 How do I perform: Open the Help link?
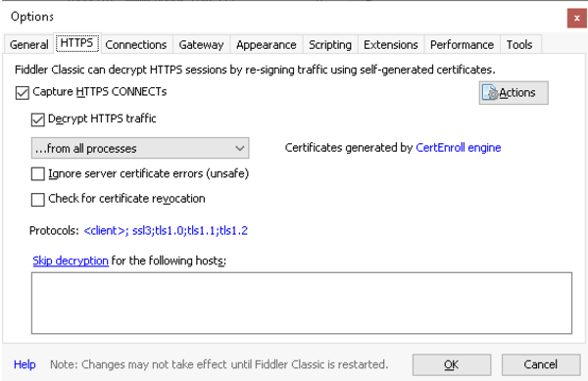(24, 364)
